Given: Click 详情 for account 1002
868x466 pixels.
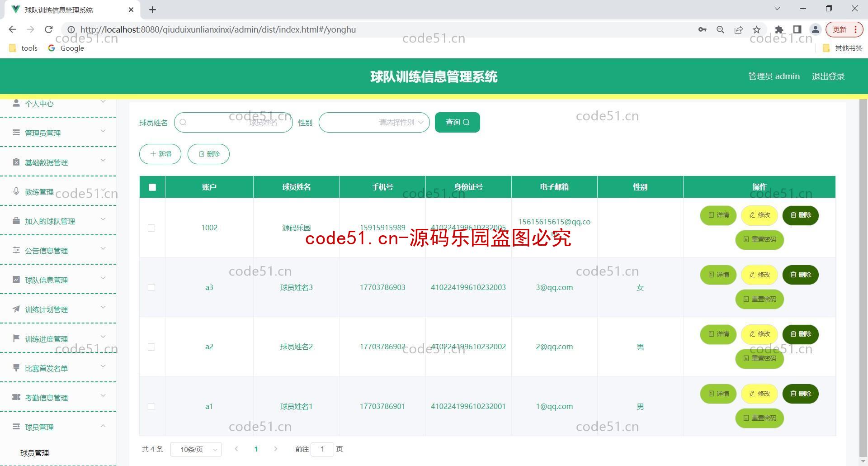Looking at the screenshot, I should (718, 215).
